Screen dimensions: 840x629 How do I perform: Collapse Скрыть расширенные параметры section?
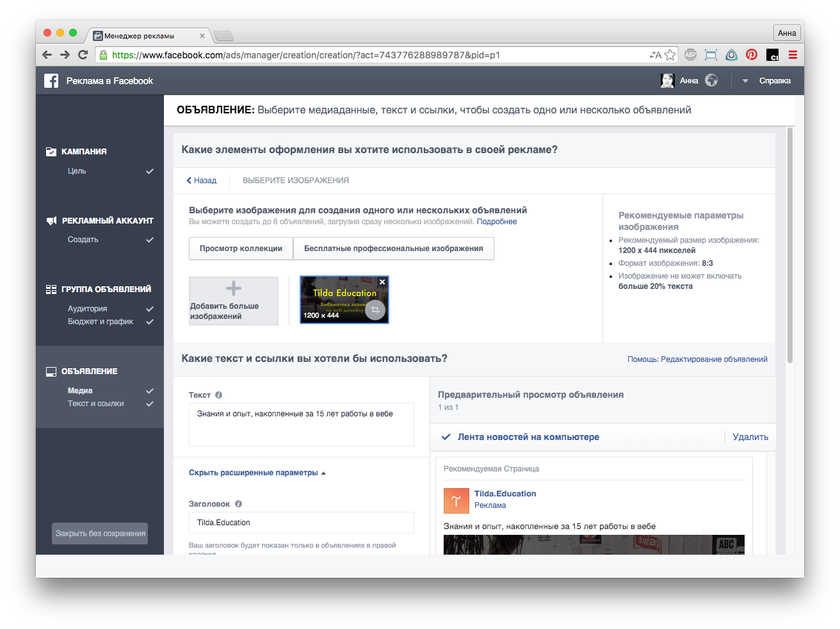pyautogui.click(x=257, y=473)
